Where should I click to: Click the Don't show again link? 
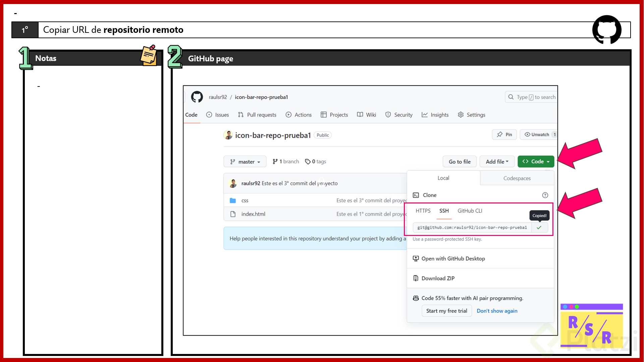(497, 311)
